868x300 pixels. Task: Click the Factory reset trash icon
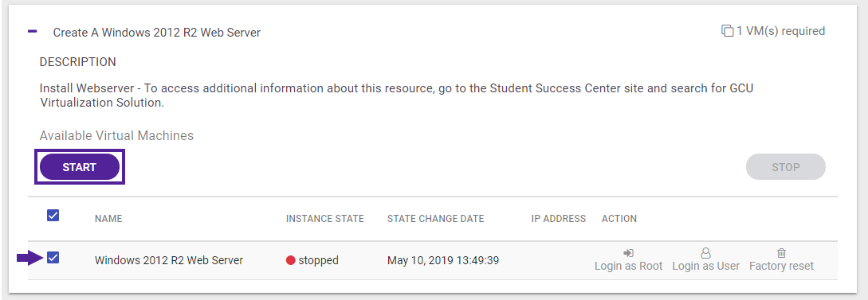pos(782,253)
